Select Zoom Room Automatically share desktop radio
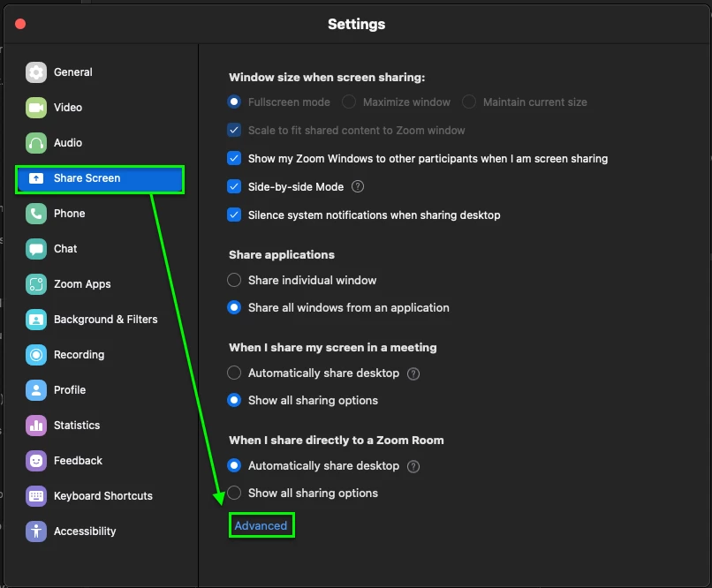Screen dimensions: 712x588 tap(234, 465)
